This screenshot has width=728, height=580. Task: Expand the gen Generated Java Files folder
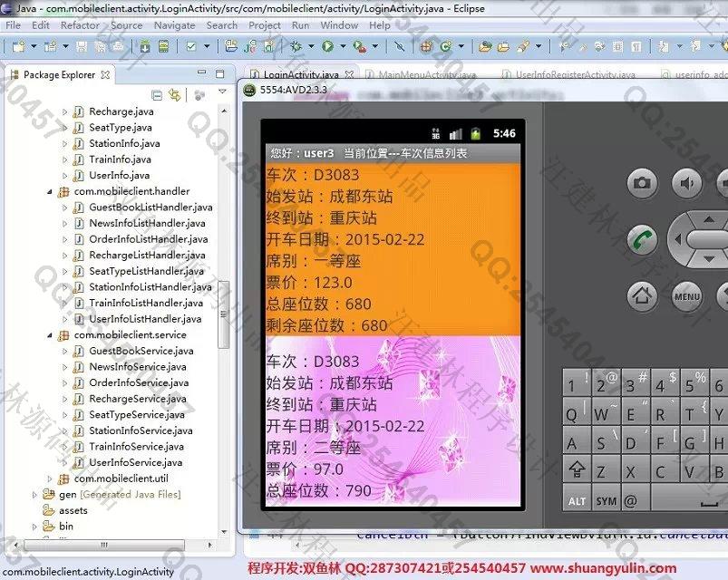coord(34,495)
